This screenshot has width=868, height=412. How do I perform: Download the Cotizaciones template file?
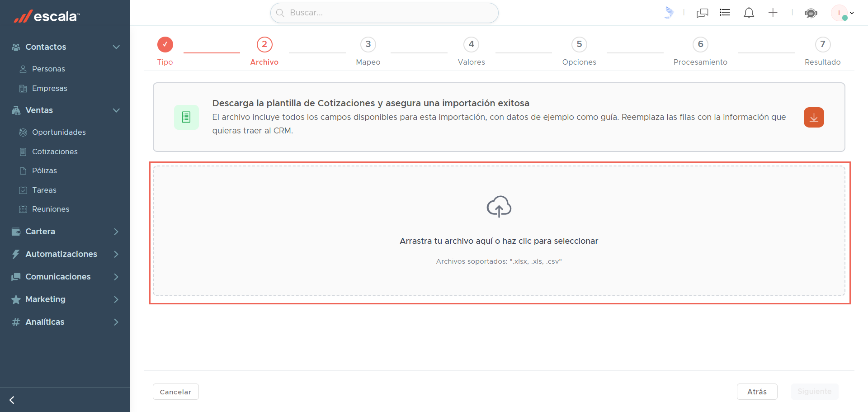coord(814,118)
